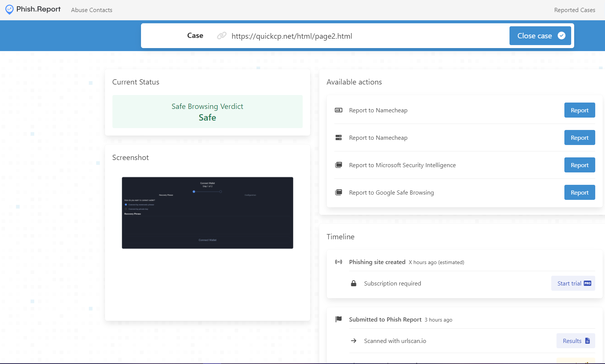Click the Microsoft Security Intelligence row icon
Screen dimensions: 605x364
point(338,165)
